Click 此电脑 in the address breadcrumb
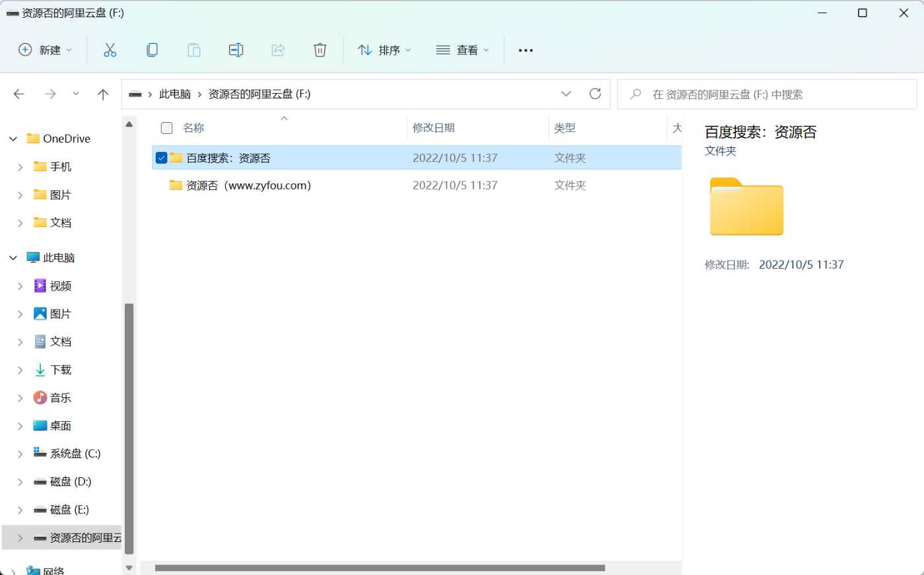 pos(175,94)
